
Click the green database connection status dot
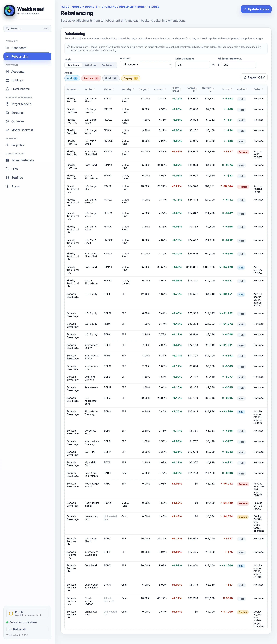[x=7, y=622]
